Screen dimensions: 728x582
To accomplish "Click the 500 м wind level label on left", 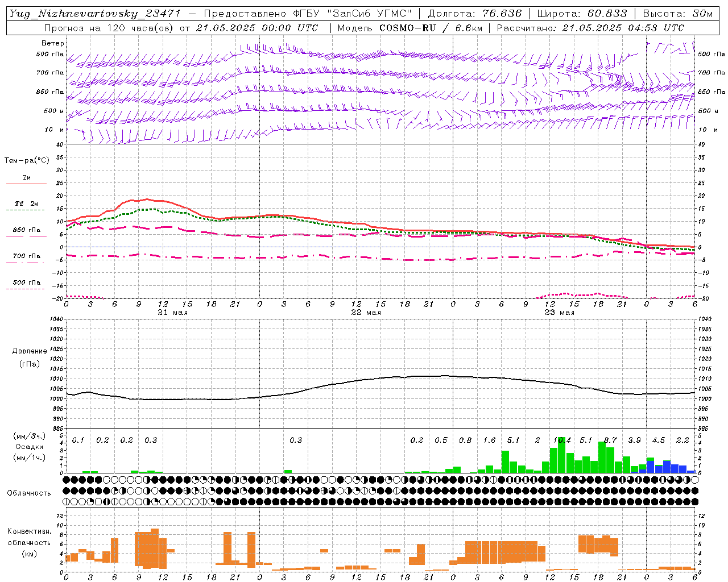I will [x=54, y=111].
